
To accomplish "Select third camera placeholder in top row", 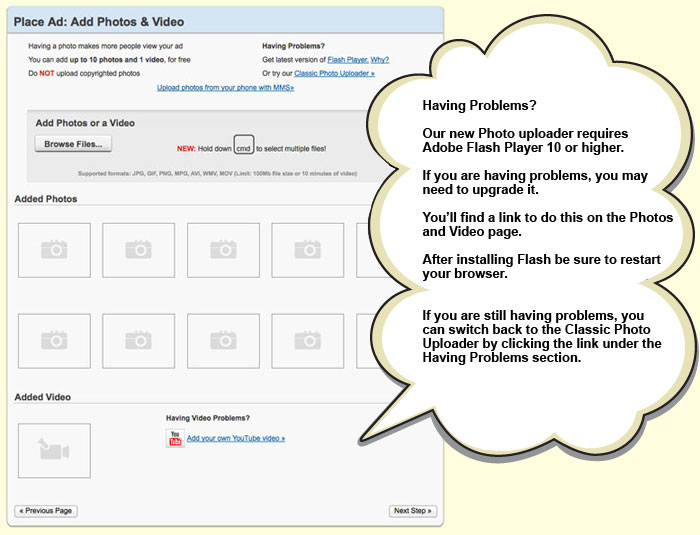I will pos(223,250).
